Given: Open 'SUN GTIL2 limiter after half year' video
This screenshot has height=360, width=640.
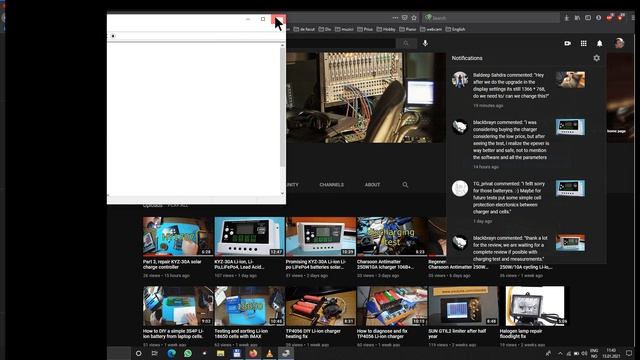Looking at the screenshot, I should 463,306.
